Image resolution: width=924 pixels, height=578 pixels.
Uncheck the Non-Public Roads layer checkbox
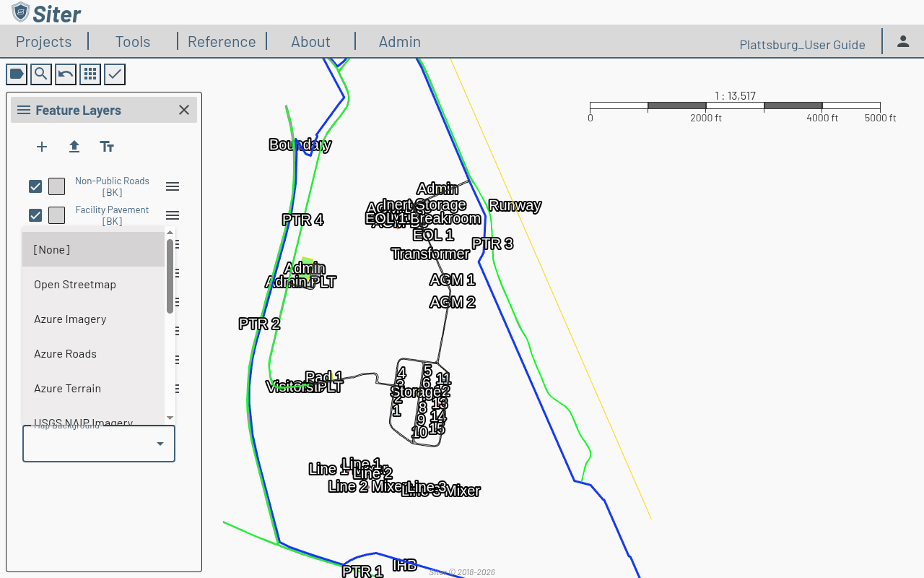[x=35, y=186]
